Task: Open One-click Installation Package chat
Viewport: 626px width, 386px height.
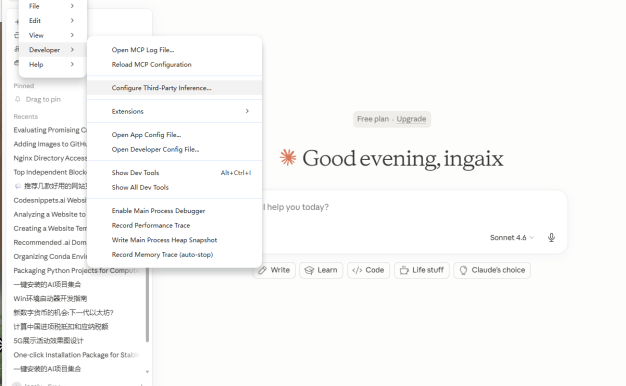Action: coord(76,355)
